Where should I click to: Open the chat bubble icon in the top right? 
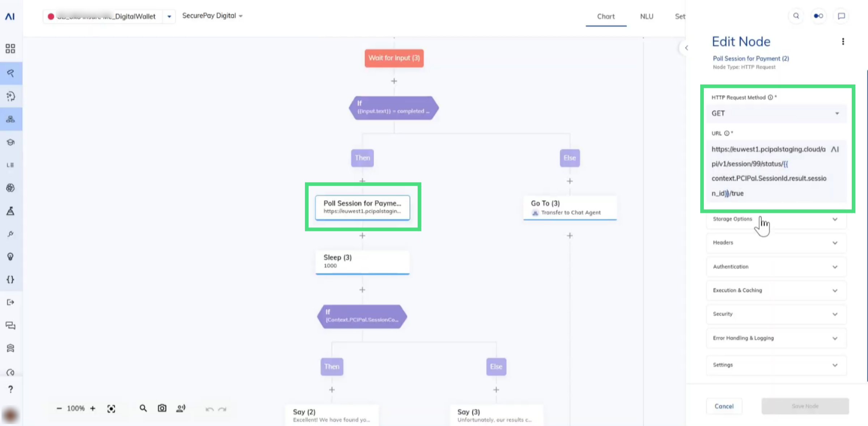(x=841, y=16)
